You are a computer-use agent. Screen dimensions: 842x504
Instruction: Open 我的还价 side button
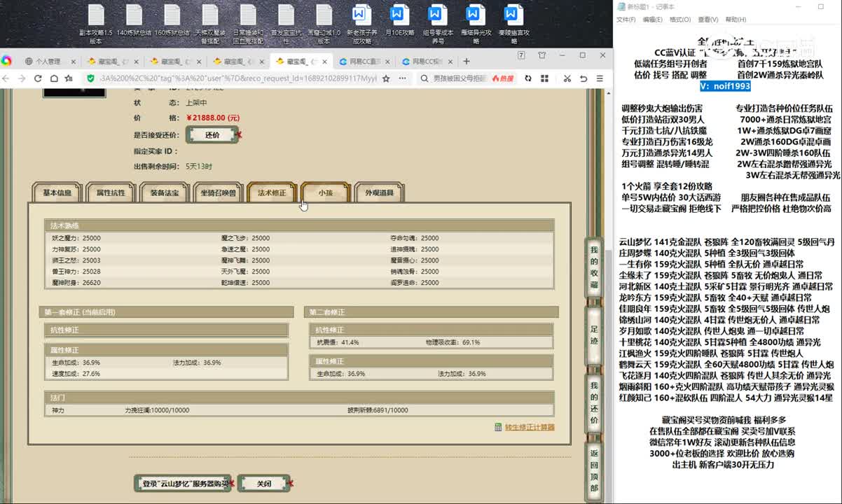click(x=594, y=402)
